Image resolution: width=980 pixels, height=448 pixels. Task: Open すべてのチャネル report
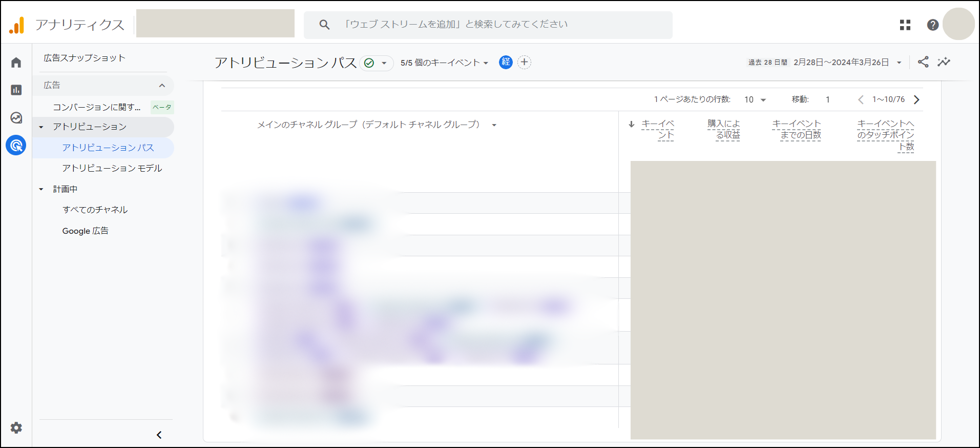tap(95, 210)
